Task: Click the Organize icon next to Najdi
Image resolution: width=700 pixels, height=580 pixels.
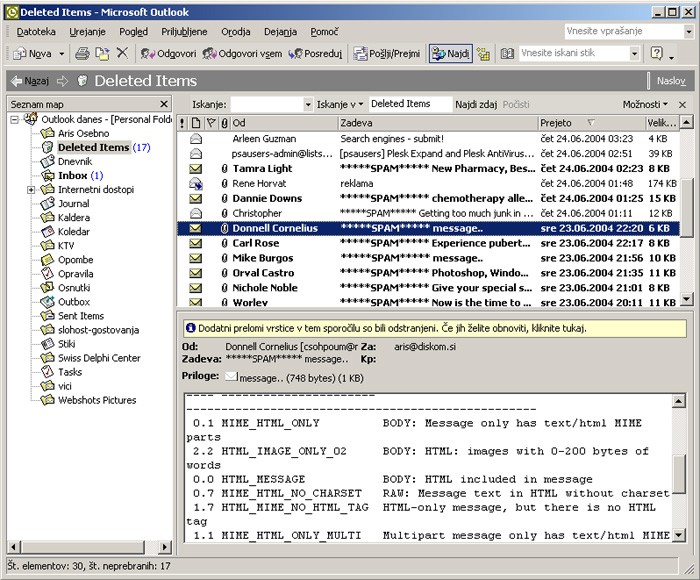Action: click(x=483, y=53)
